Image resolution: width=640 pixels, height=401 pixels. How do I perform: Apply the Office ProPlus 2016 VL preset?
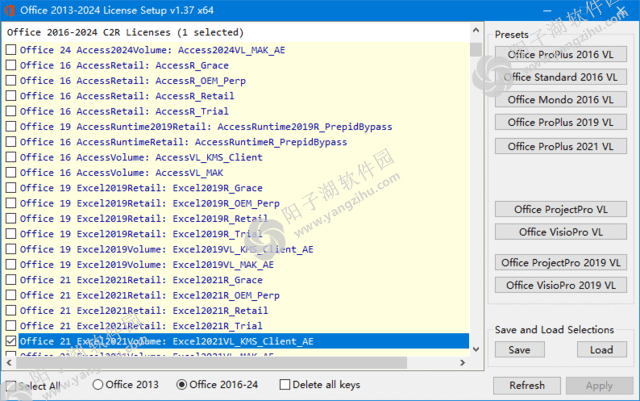561,54
